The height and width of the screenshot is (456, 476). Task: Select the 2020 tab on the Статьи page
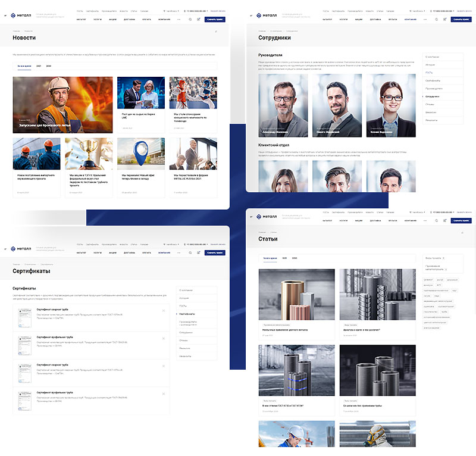click(x=295, y=258)
